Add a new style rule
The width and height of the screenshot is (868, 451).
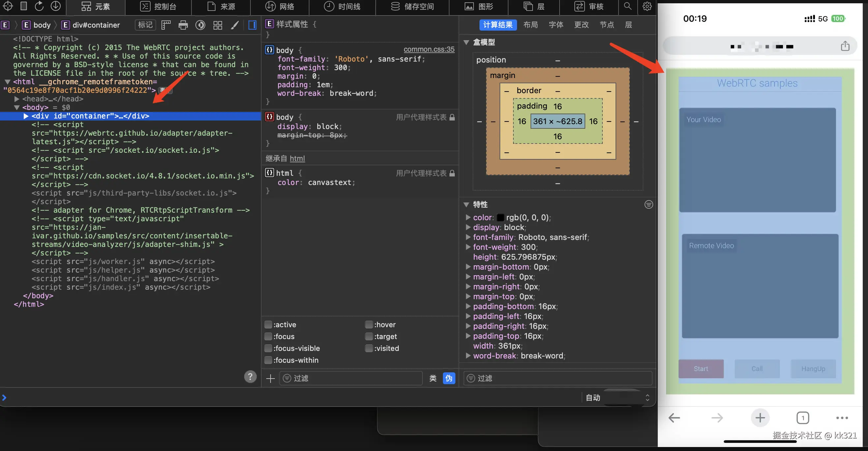(270, 378)
